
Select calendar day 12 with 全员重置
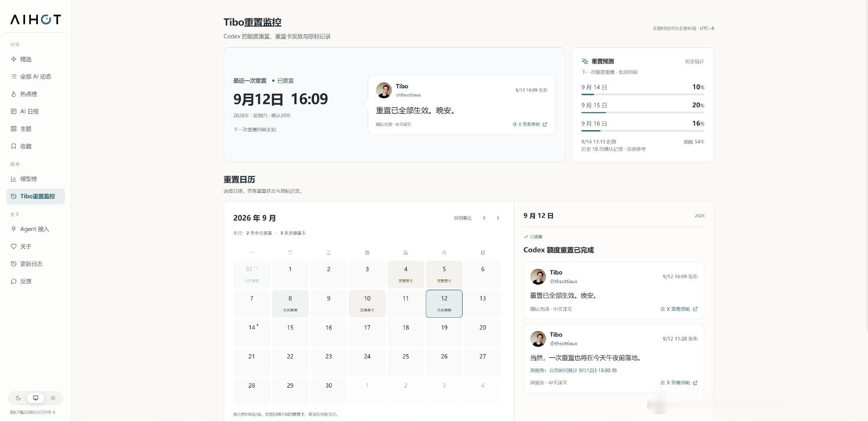(444, 304)
